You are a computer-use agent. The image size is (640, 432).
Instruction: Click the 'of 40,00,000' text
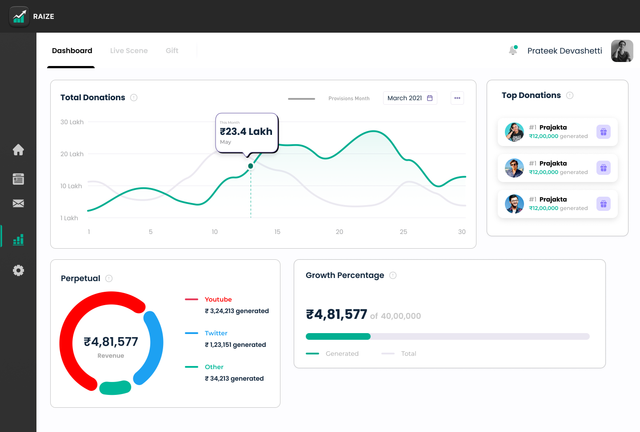click(x=396, y=316)
